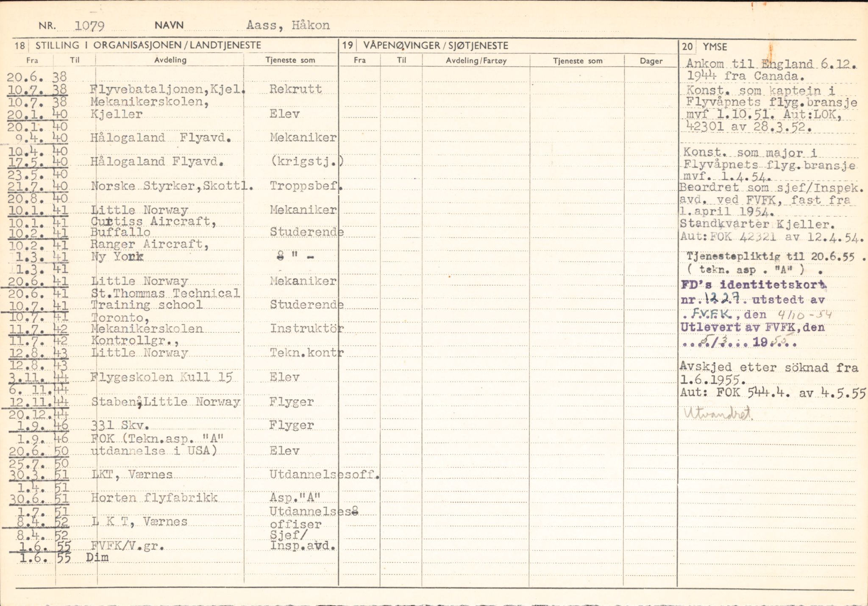Click Horten flyfabrikk entry
This screenshot has width=868, height=606.
(154, 498)
